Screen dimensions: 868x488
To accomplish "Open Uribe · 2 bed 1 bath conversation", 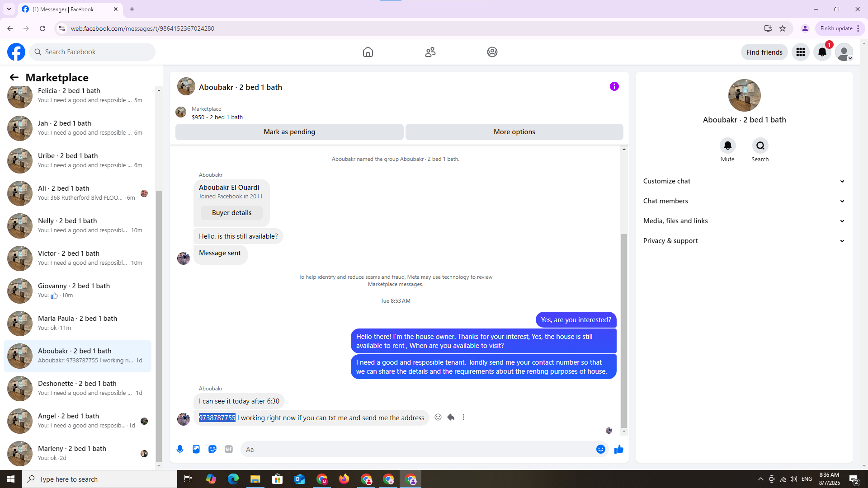I will (78, 160).
